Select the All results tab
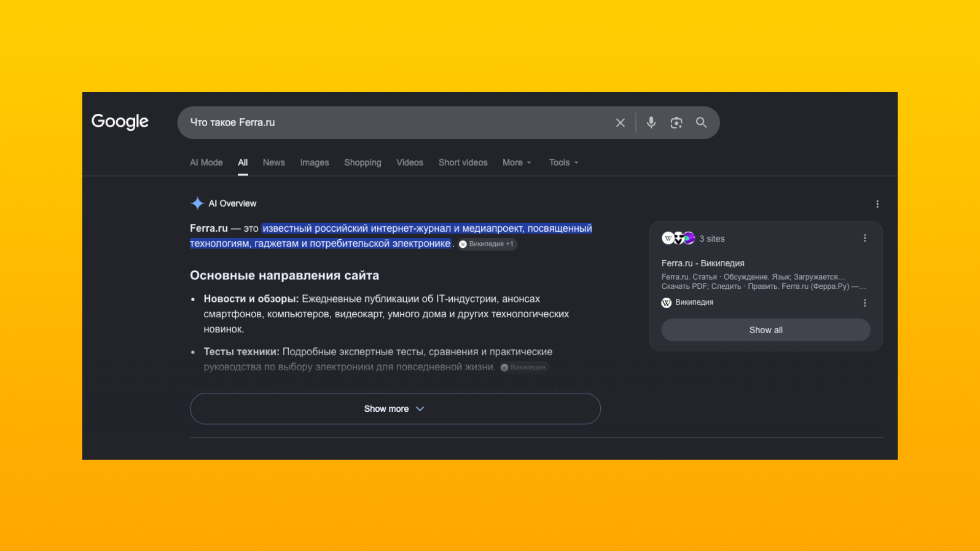The width and height of the screenshot is (980, 551). click(x=242, y=162)
